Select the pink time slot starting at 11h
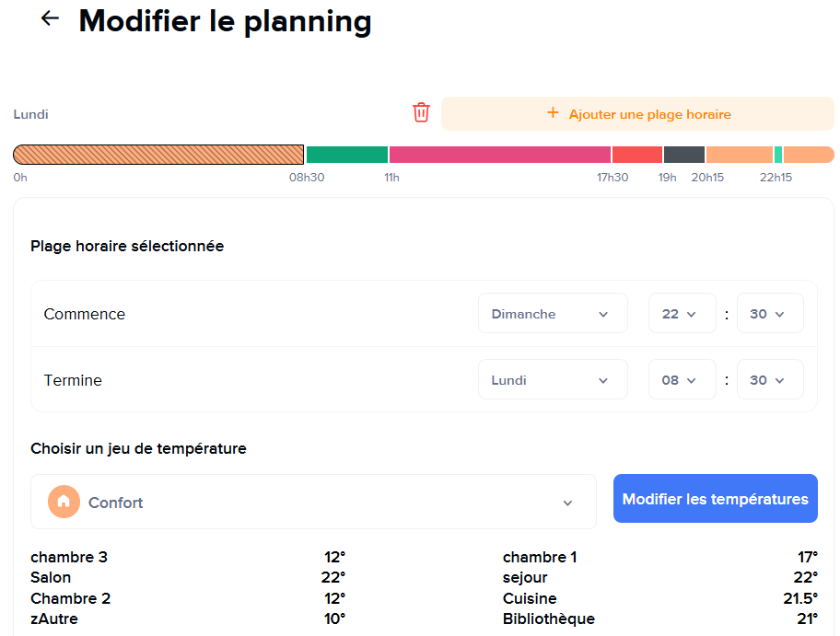This screenshot has width=840, height=636. 499,155
